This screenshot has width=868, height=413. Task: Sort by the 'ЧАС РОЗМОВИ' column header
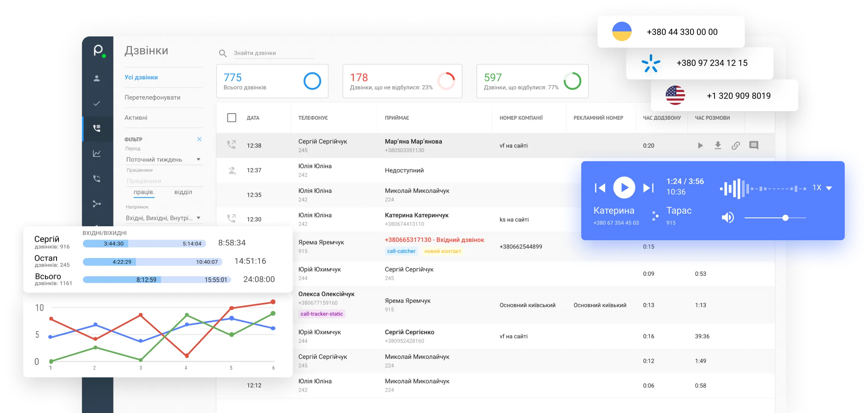712,118
